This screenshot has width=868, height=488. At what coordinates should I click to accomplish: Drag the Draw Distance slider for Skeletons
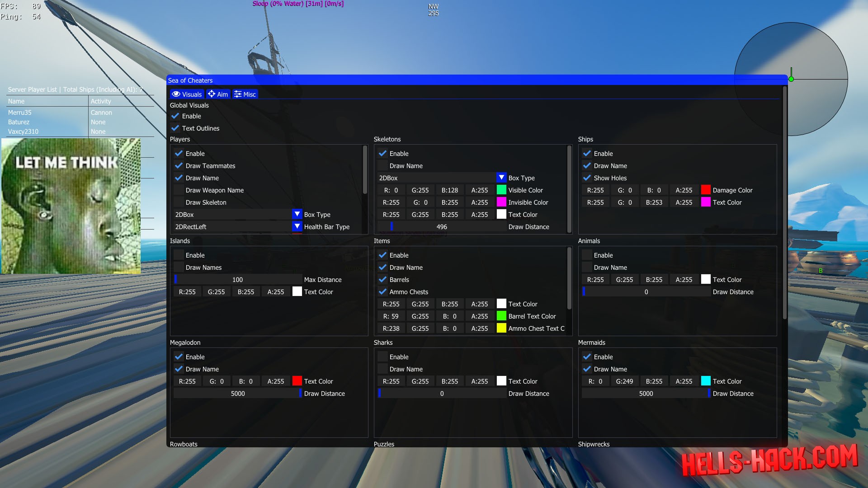391,226
